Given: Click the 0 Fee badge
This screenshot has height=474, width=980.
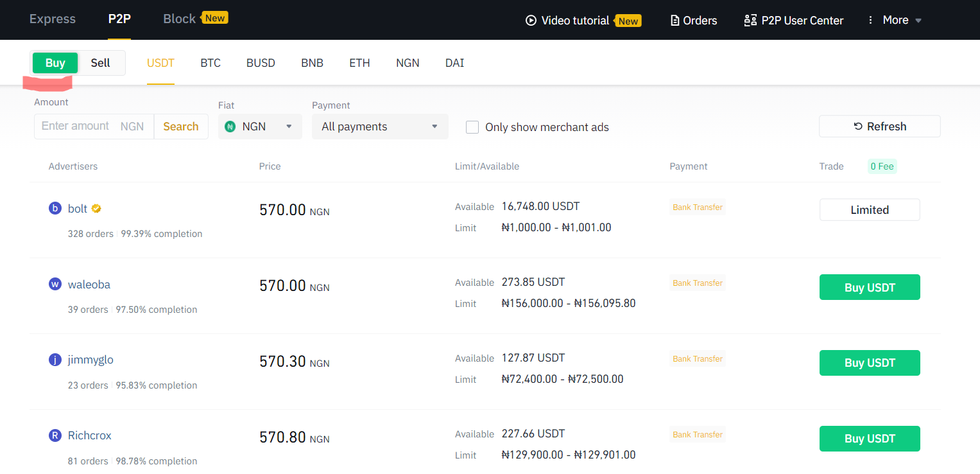Looking at the screenshot, I should point(882,166).
